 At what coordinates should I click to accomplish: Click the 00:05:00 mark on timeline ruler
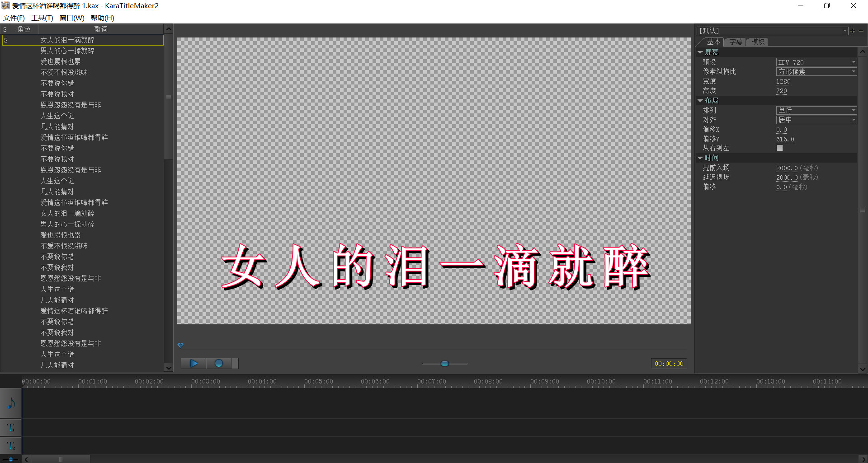[x=319, y=382]
